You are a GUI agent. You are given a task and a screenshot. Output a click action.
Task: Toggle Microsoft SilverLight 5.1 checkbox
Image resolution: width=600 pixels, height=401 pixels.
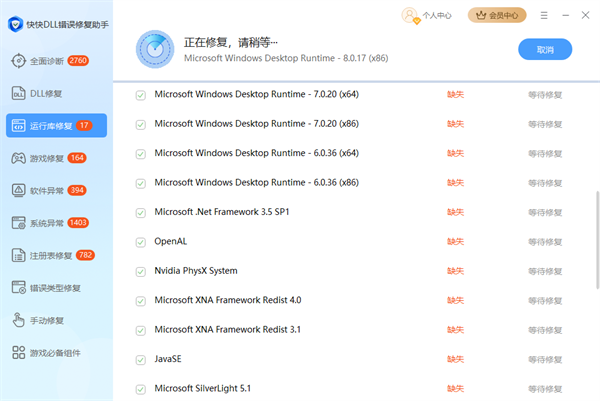click(x=141, y=388)
